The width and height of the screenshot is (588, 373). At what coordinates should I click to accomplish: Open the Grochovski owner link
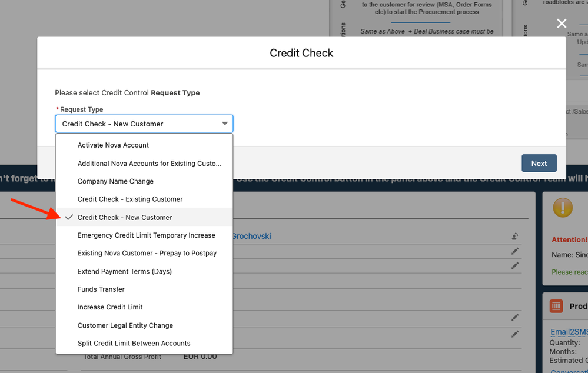click(x=252, y=236)
